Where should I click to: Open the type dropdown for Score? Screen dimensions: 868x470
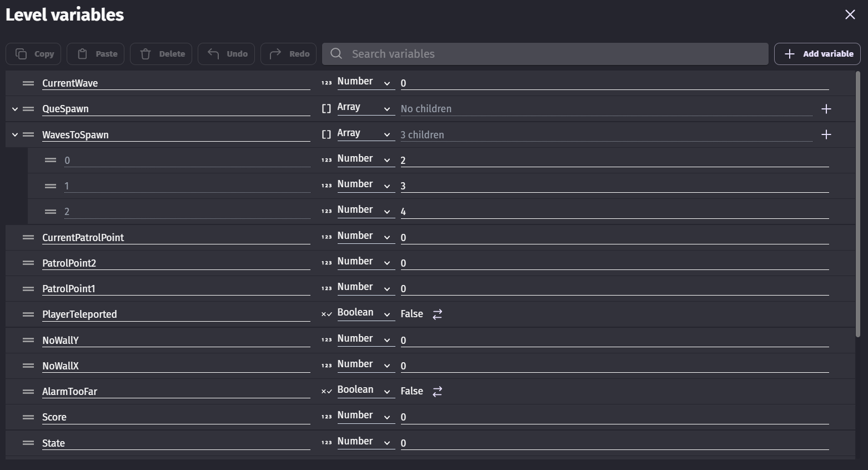pos(364,416)
